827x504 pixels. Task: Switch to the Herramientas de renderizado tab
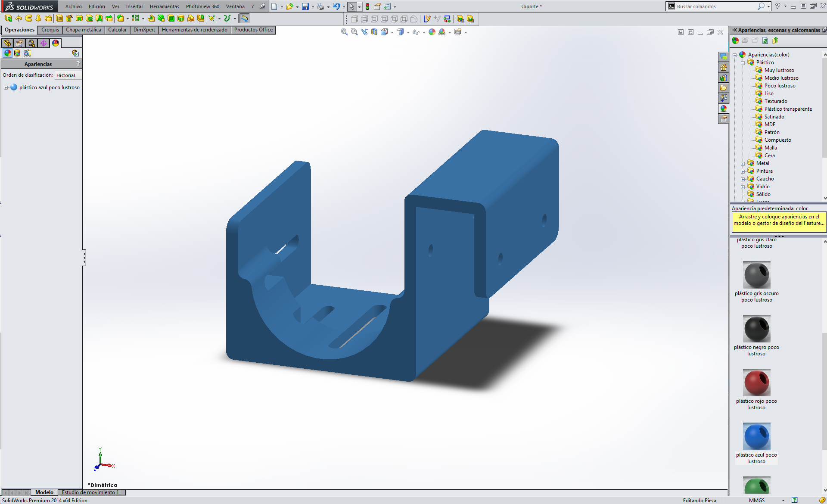[195, 30]
